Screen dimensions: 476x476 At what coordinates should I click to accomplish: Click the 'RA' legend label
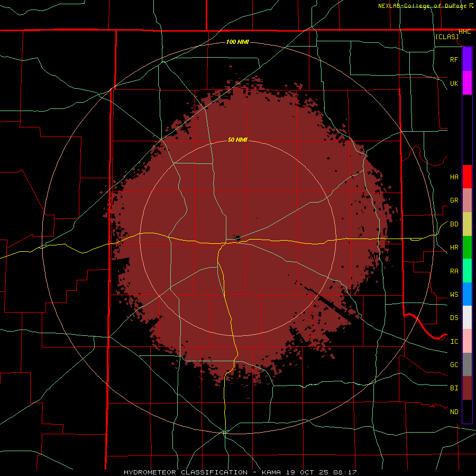[x=454, y=271]
